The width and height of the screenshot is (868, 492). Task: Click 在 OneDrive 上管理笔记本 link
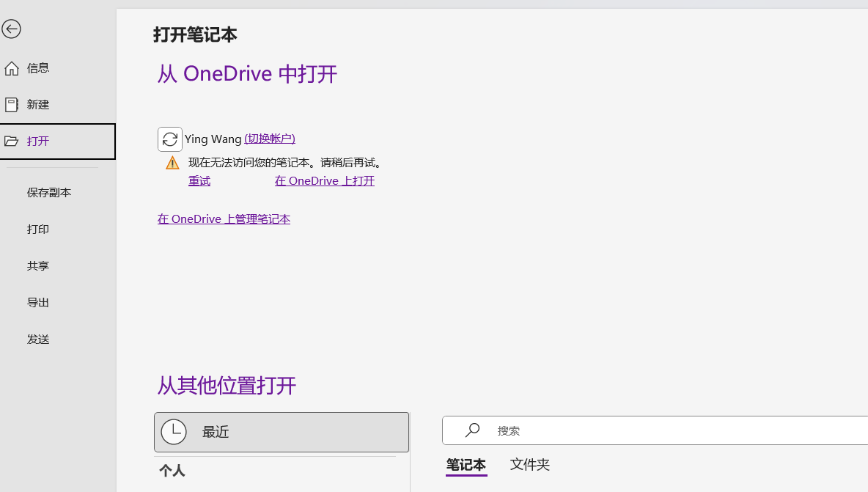click(224, 219)
